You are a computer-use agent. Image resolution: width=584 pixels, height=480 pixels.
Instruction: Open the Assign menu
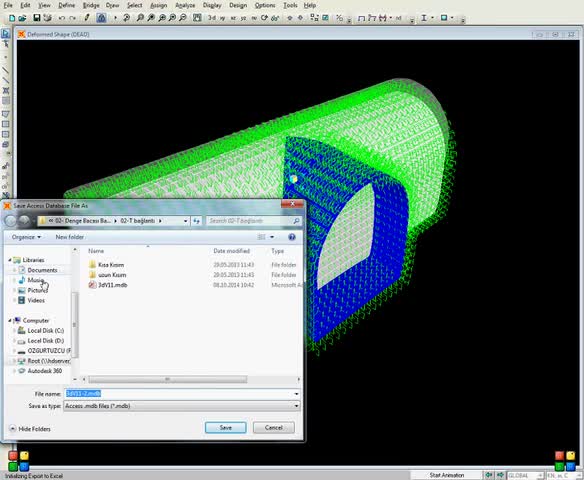(158, 5)
